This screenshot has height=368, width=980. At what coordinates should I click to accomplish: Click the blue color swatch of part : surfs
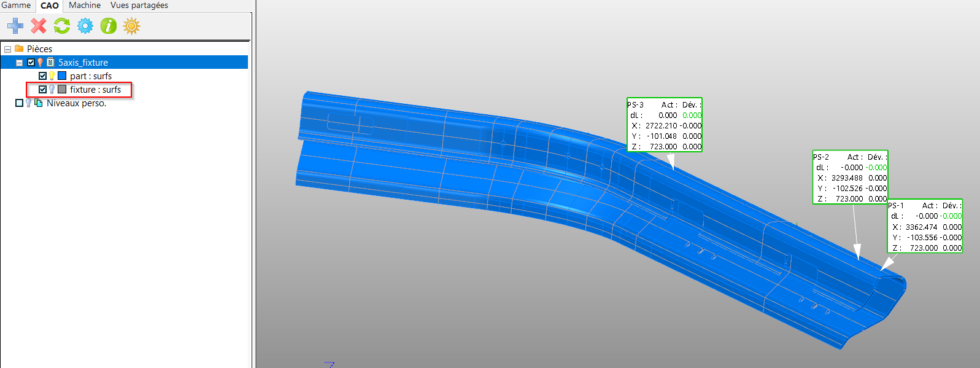62,76
